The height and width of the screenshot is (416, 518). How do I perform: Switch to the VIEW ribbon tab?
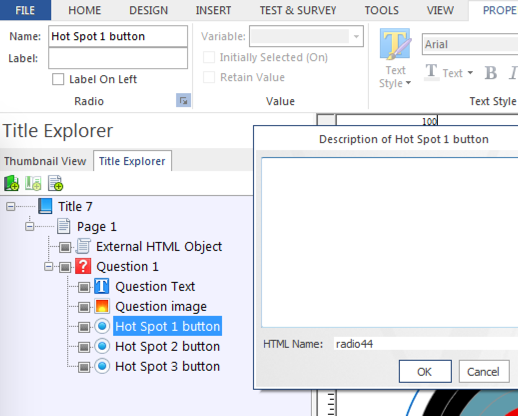[x=440, y=10]
